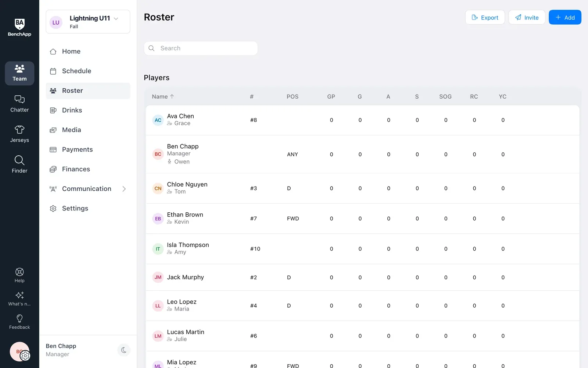
Task: Click LU team avatar badge
Action: coord(56,22)
